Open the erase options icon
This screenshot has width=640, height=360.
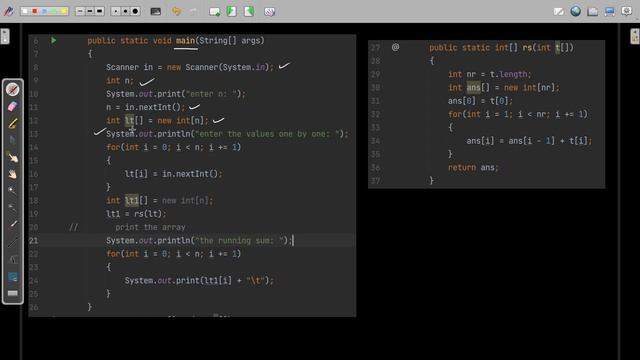click(x=269, y=11)
